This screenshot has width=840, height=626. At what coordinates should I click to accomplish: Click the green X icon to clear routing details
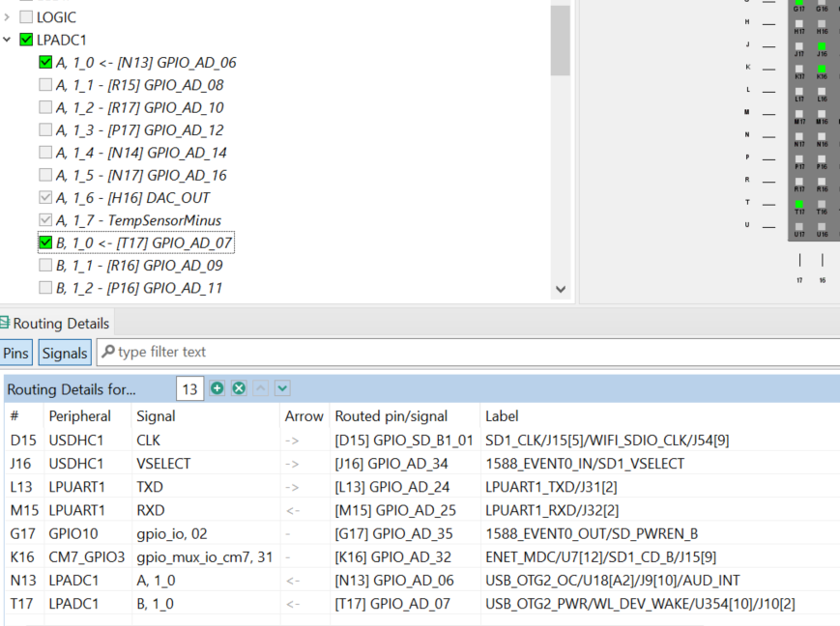coord(238,387)
